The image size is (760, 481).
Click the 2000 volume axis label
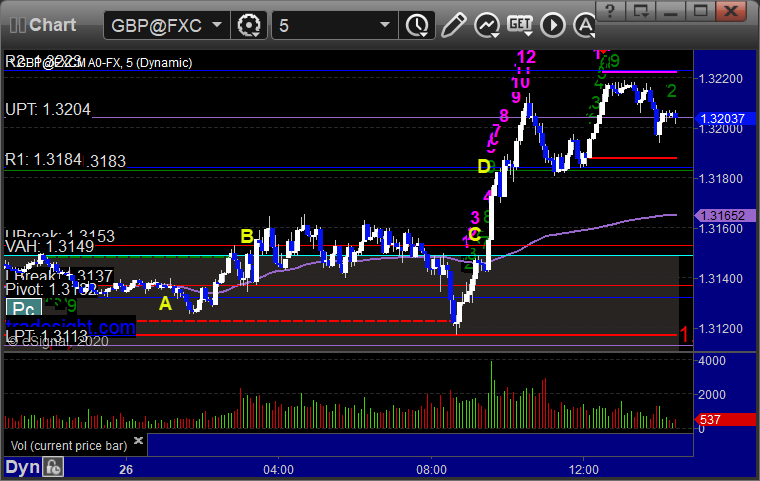[712, 395]
